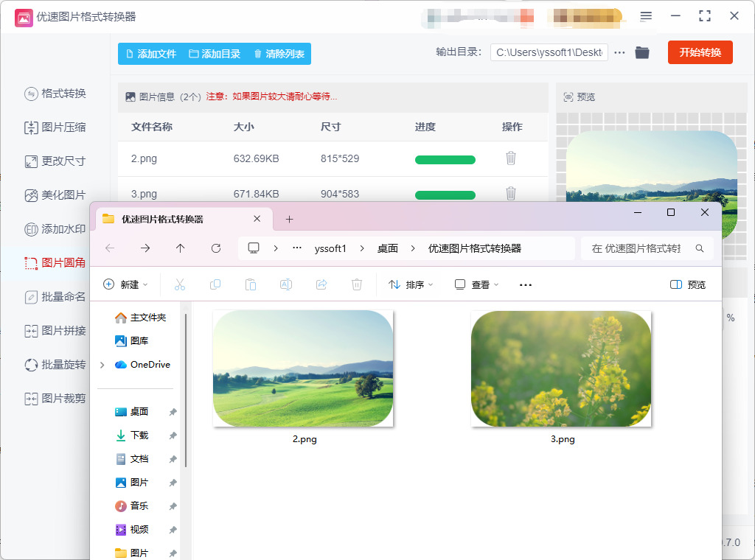Click Explorer refresh icon
The width and height of the screenshot is (755, 560).
click(x=216, y=248)
